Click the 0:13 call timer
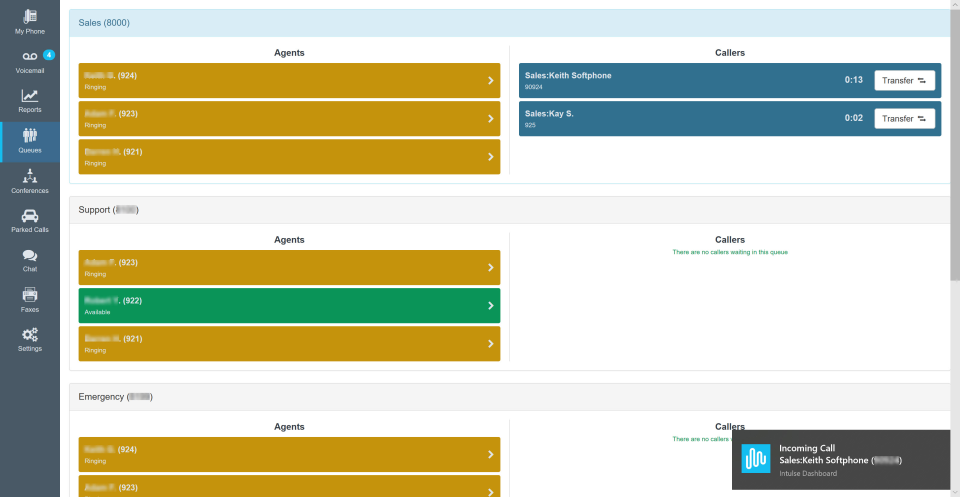960x497 pixels. coord(853,80)
